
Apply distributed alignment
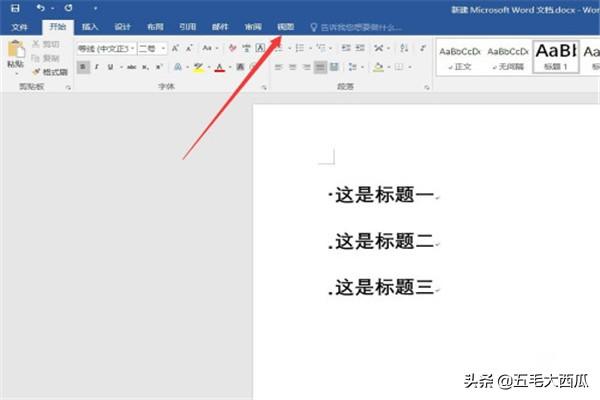[334, 67]
